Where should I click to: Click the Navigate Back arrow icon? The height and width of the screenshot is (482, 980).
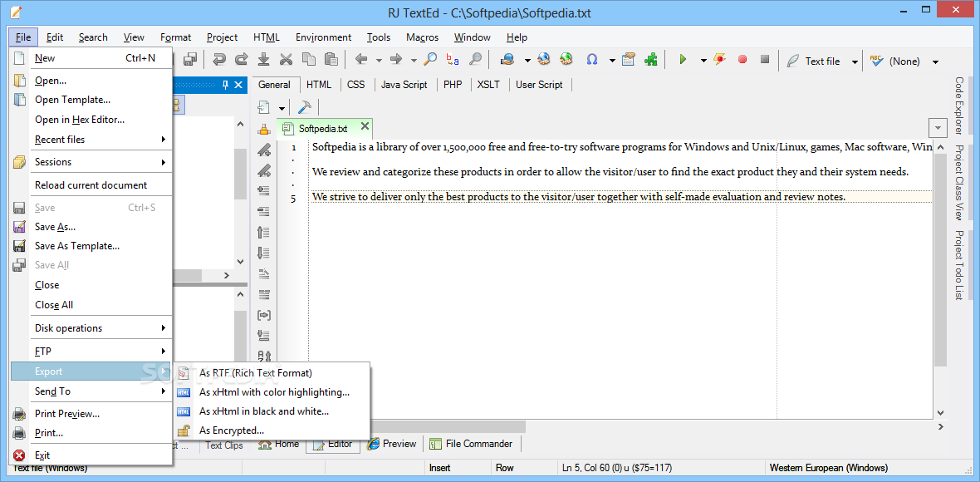[x=361, y=60]
